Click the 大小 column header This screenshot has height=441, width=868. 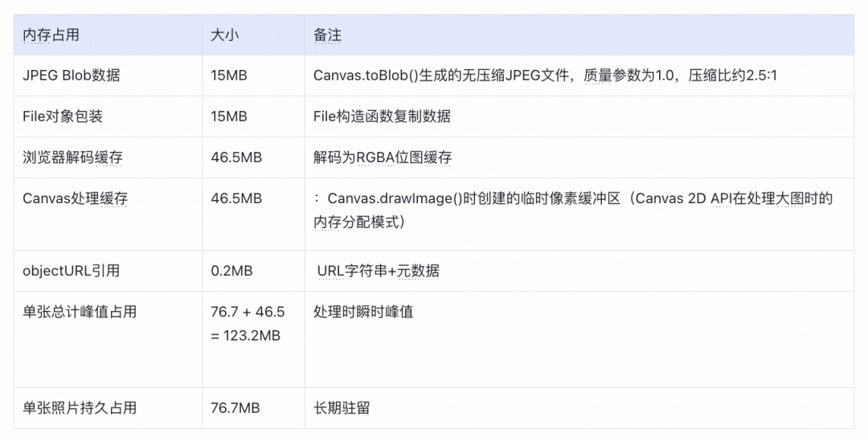click(224, 35)
